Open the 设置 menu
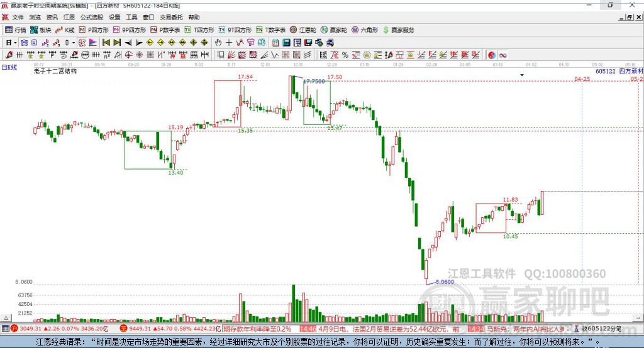The width and height of the screenshot is (644, 348). pyautogui.click(x=114, y=17)
